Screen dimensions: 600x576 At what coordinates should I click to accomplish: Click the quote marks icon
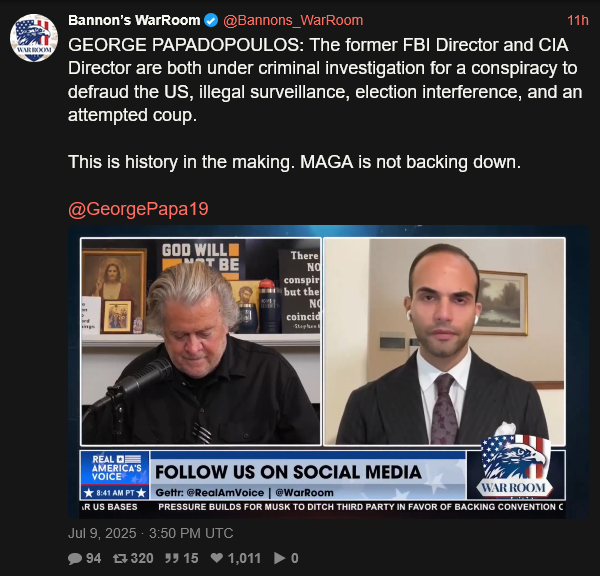click(x=171, y=558)
